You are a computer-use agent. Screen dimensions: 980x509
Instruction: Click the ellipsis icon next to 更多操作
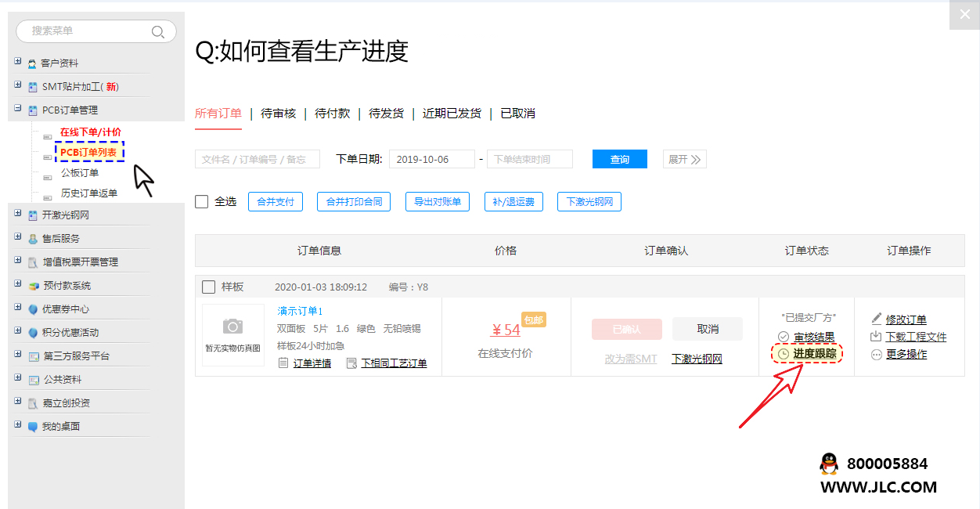(x=876, y=354)
